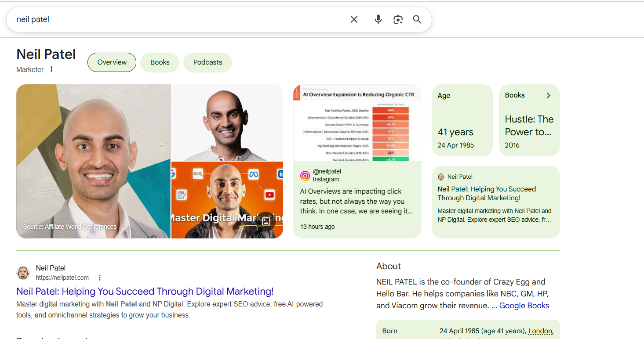Click the 'About' heading

389,266
